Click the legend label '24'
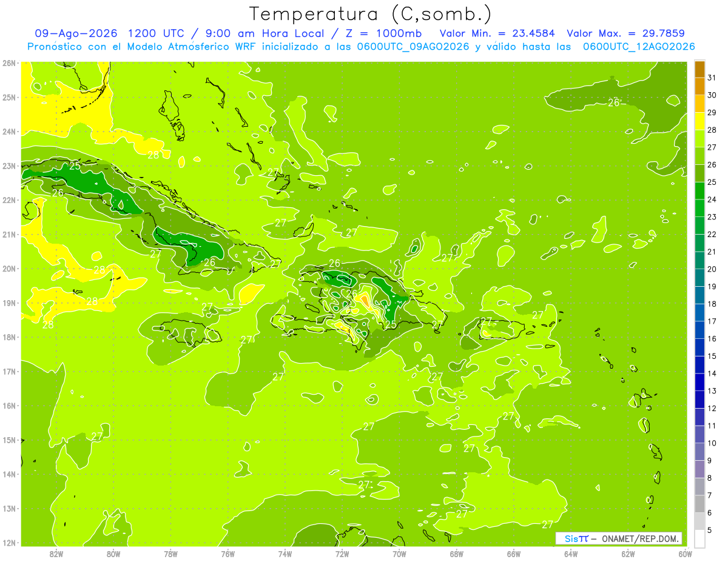This screenshot has width=728, height=562. tap(712, 199)
